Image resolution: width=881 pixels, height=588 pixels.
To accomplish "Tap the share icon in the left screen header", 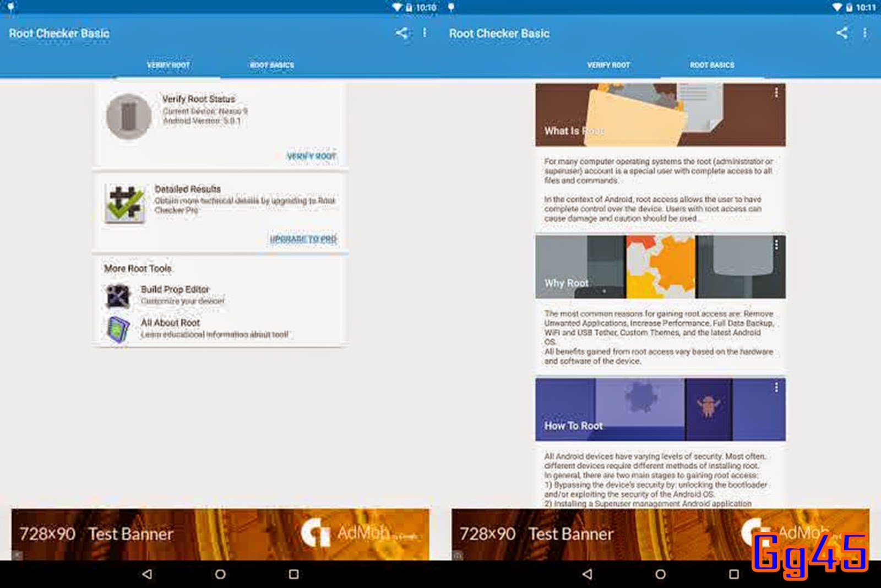I will (402, 33).
